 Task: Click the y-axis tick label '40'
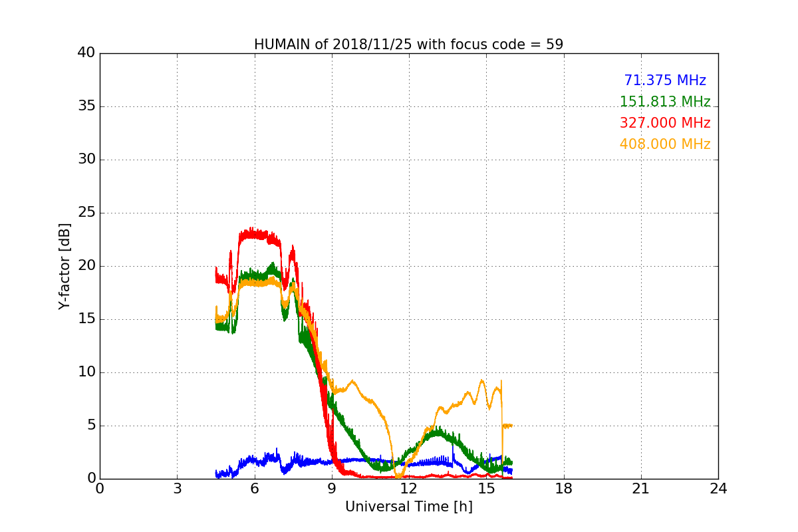[x=86, y=53]
